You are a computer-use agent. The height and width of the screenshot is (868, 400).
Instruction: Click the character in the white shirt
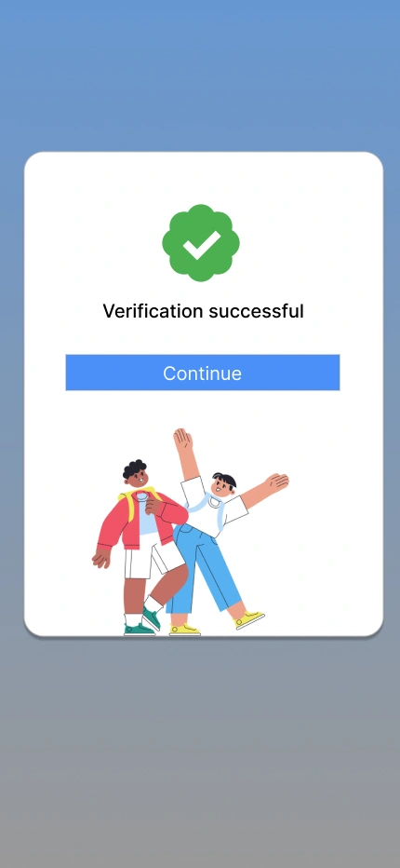pos(221,532)
